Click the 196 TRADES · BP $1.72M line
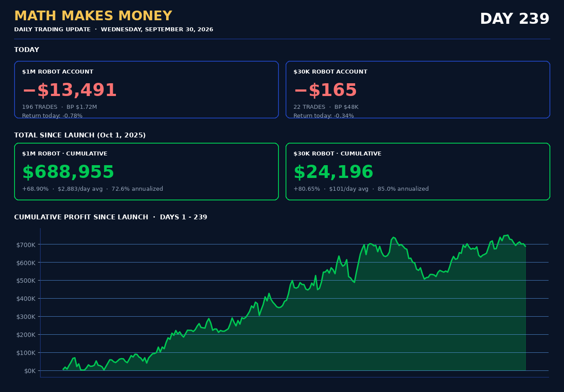Viewport: 564px width, 392px height. point(59,107)
